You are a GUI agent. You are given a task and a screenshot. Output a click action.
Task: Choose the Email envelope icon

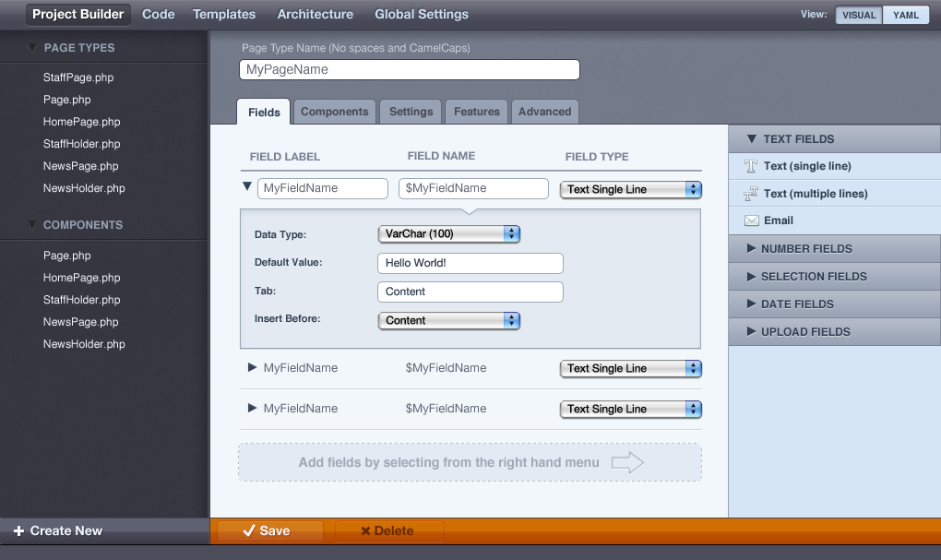(x=751, y=220)
